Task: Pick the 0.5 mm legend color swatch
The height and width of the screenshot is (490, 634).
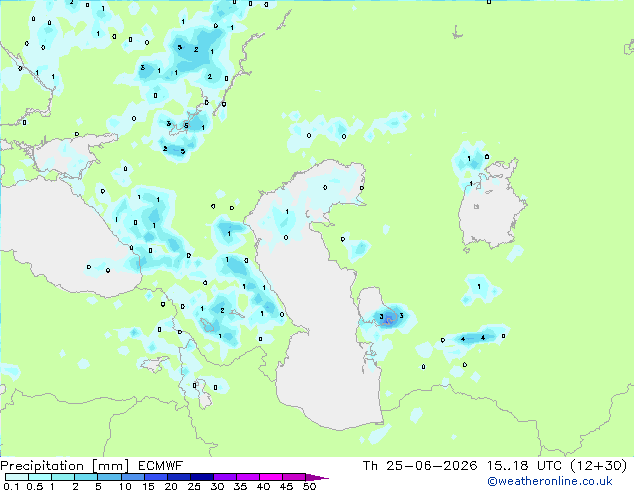Action: 40,477
